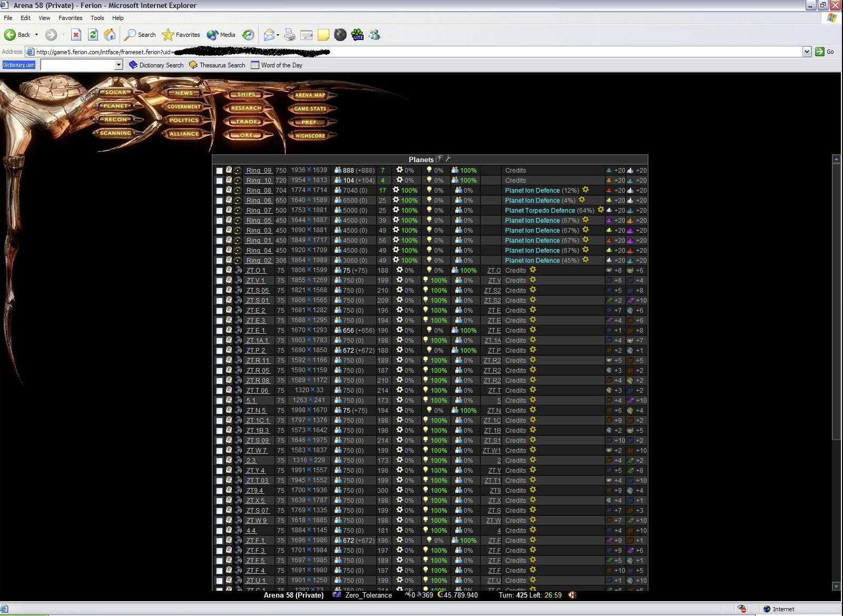Select the Media icon in the browser toolbar
This screenshot has width=843, height=616.
click(220, 35)
